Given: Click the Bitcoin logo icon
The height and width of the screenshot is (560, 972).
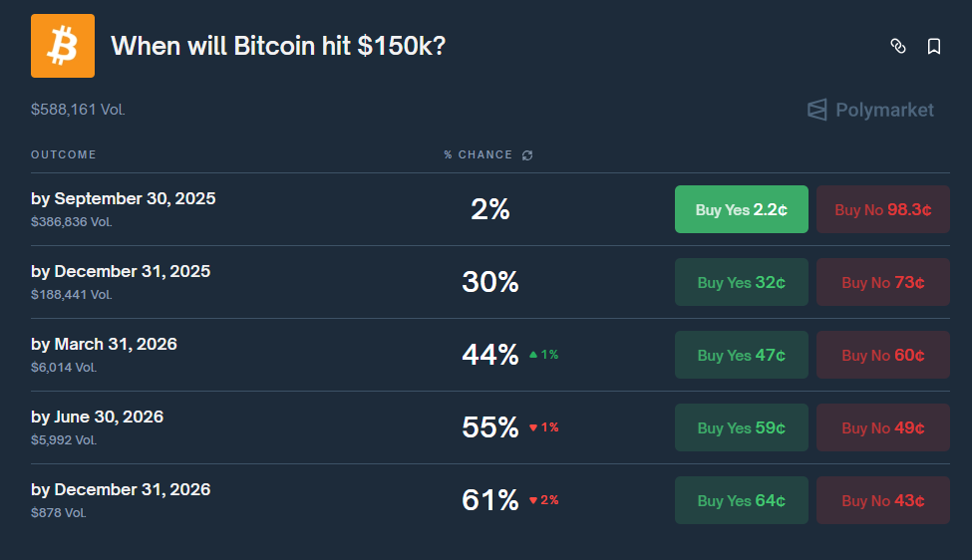Looking at the screenshot, I should point(63,46).
